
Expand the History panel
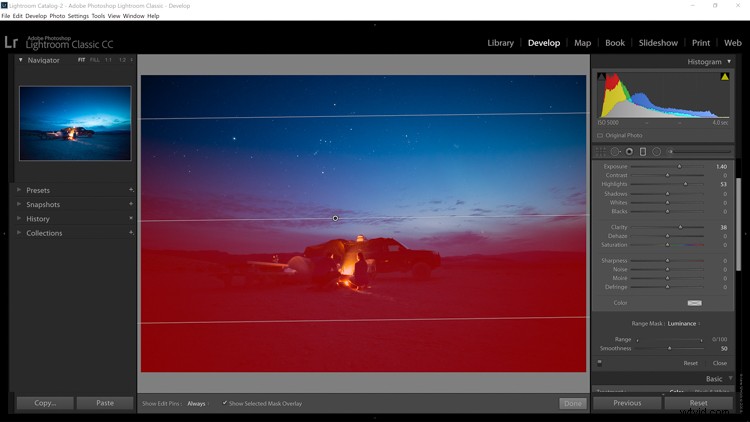(19, 219)
